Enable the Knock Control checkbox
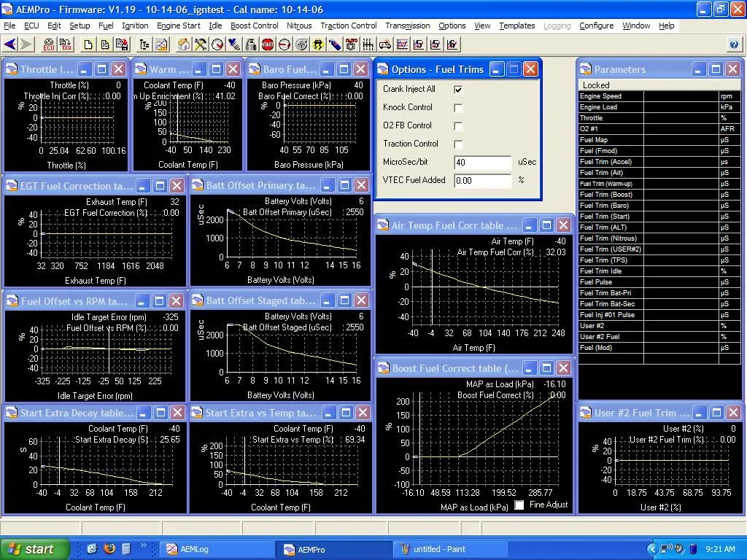The height and width of the screenshot is (560, 747). point(458,108)
